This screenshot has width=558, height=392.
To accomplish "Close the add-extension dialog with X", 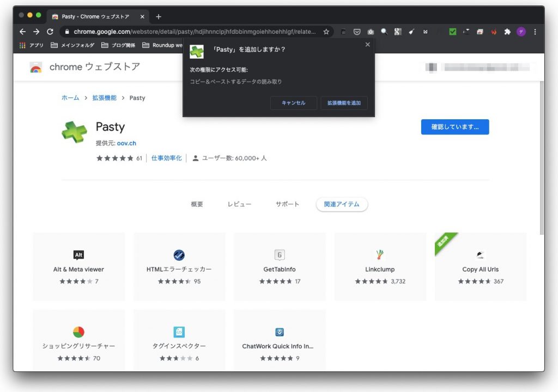I will 368,45.
